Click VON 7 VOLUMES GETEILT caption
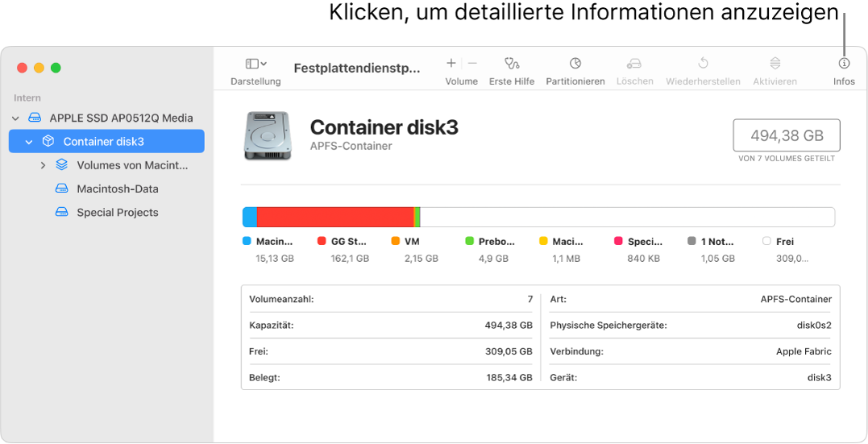The image size is (868, 444). click(787, 158)
